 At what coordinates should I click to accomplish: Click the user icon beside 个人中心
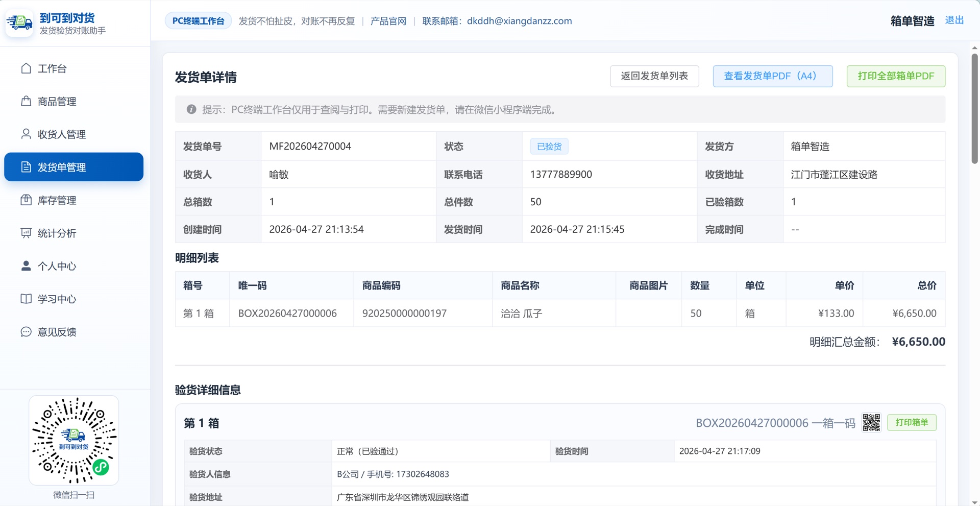pyautogui.click(x=26, y=266)
